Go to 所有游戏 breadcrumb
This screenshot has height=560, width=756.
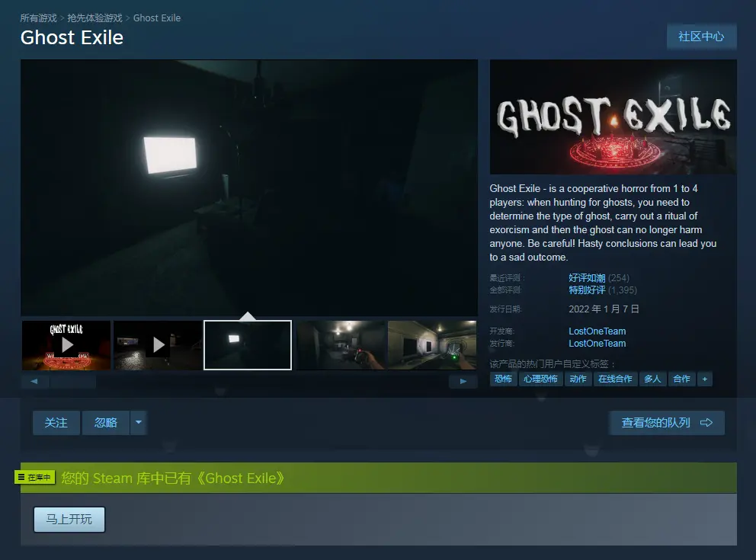point(38,18)
